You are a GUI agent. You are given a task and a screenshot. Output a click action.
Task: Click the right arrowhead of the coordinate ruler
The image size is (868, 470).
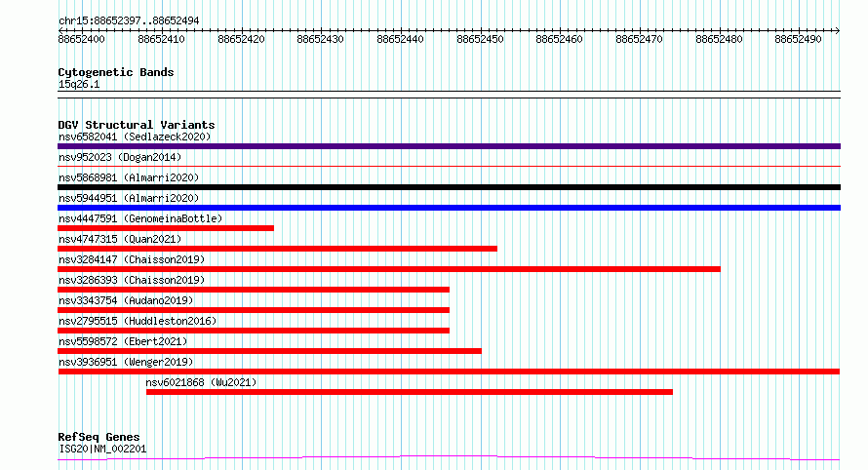click(838, 30)
